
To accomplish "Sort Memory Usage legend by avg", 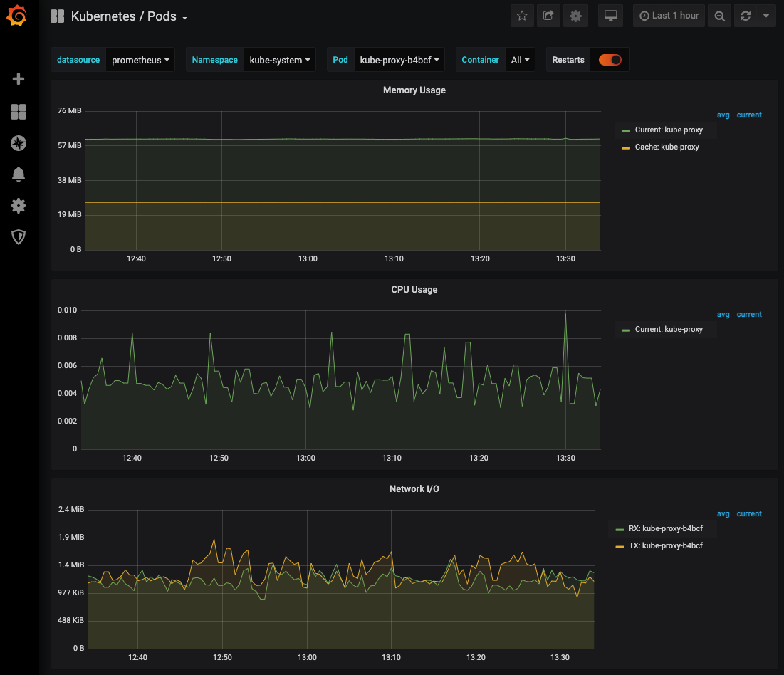I will [x=723, y=115].
